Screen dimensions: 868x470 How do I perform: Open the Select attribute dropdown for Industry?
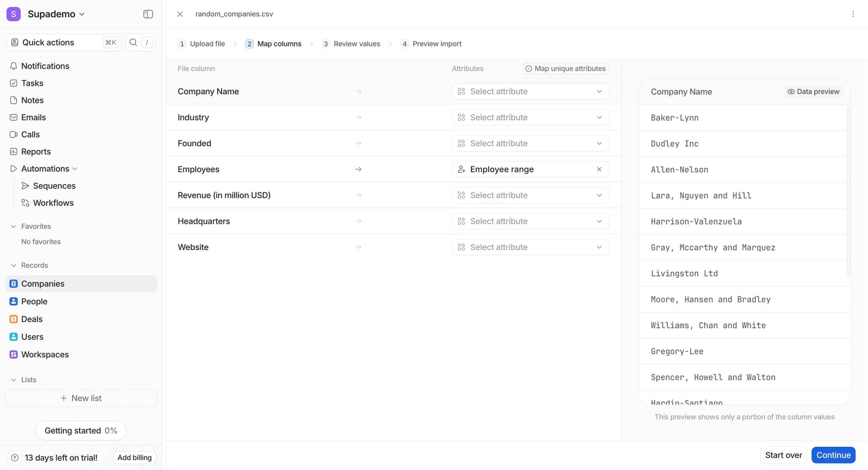530,117
